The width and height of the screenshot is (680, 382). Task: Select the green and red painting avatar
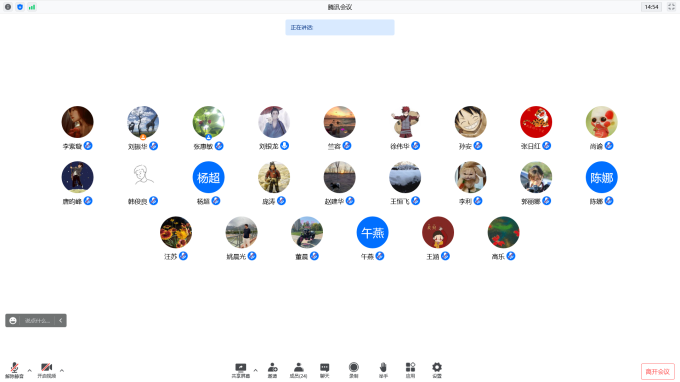[503, 232]
